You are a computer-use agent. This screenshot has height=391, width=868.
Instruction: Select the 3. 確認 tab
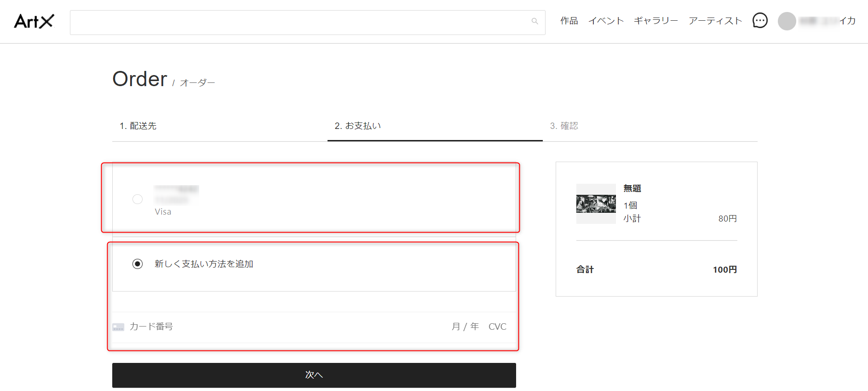pos(650,126)
